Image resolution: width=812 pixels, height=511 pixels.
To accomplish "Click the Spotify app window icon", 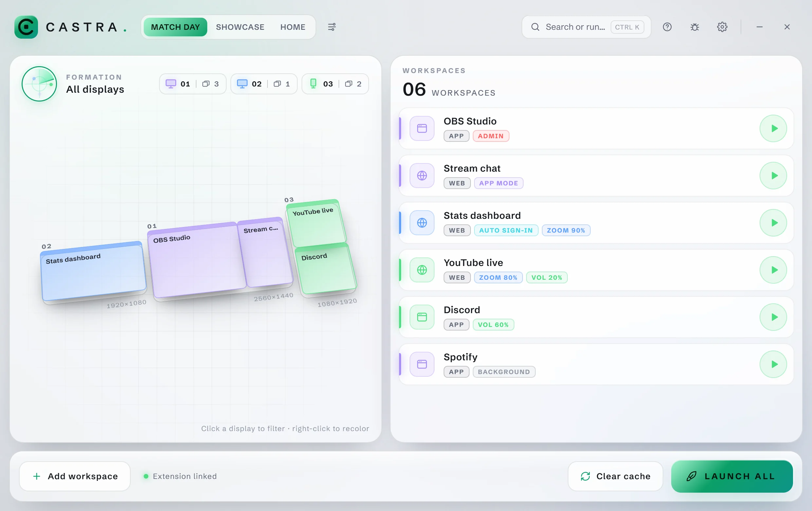I will click(422, 364).
